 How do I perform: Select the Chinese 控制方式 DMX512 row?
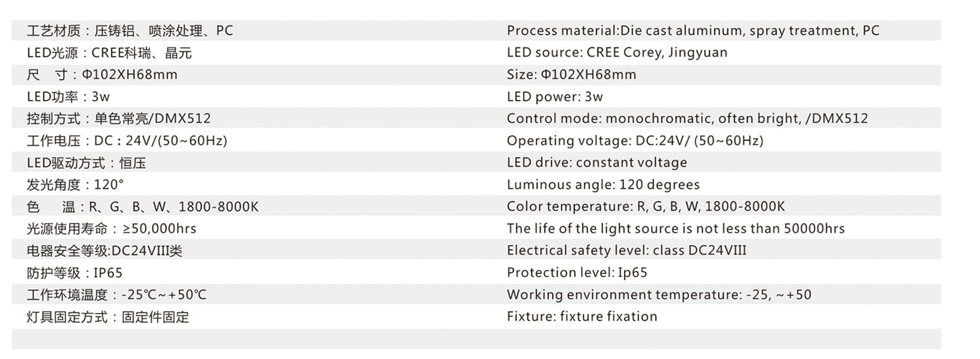click(x=119, y=119)
